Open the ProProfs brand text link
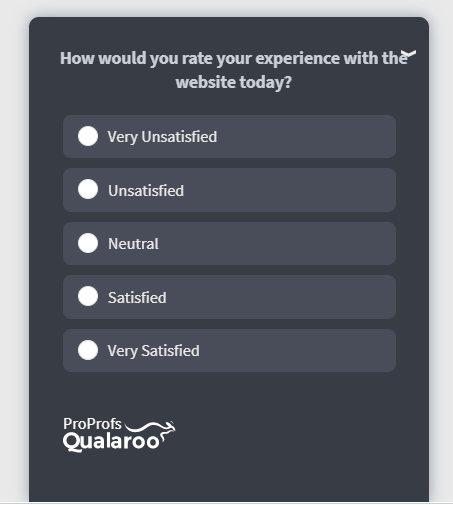The height and width of the screenshot is (505, 453). tap(92, 424)
